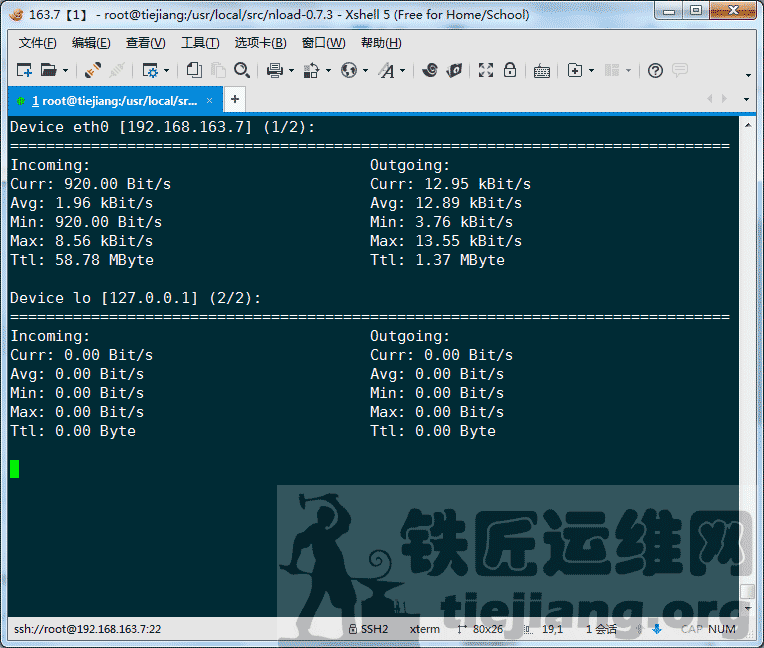Click the 1 会话 session count
The width and height of the screenshot is (764, 648).
click(601, 629)
